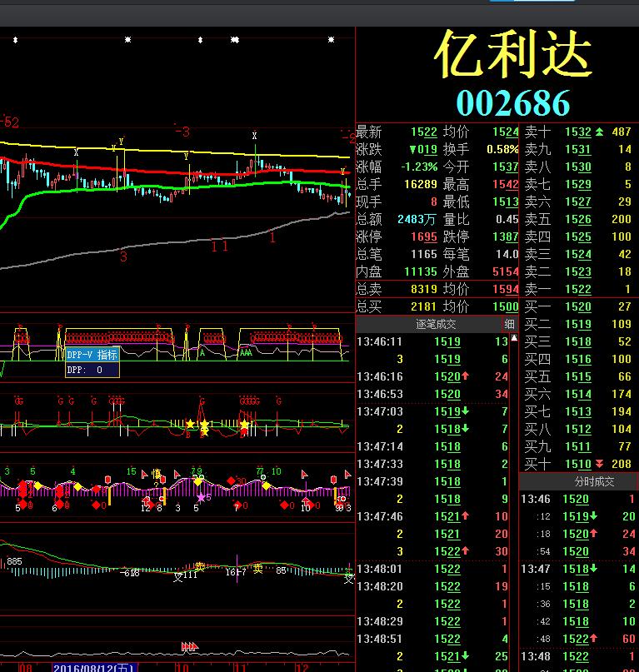Click the 最新 price 1522
This screenshot has width=639, height=672.
(x=424, y=132)
